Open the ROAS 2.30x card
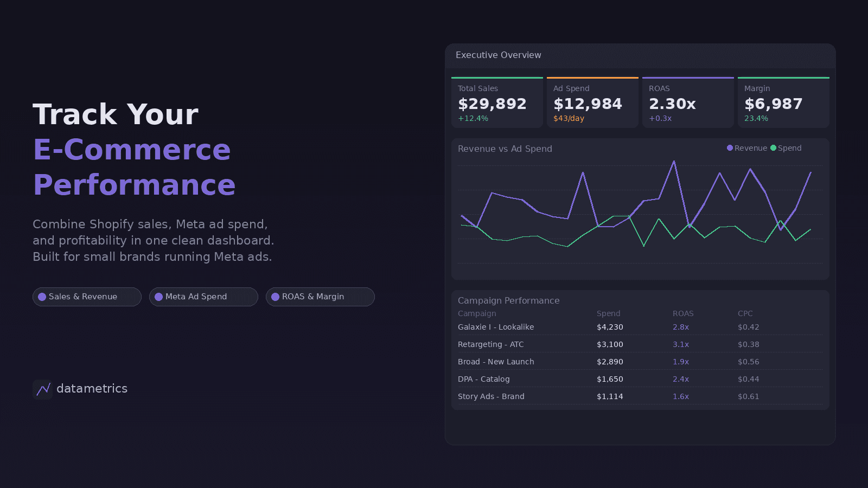 coord(688,102)
